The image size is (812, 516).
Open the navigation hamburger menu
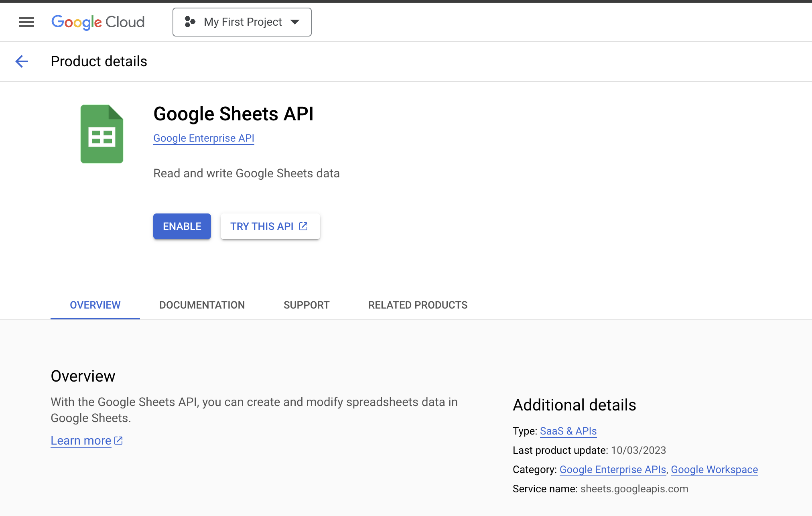coord(26,22)
